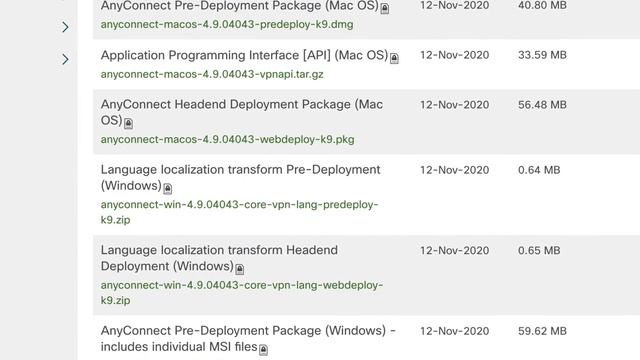640x360 pixels.
Task: Select AnyConnect Pre-Deployment Package (Windows) title
Action: [248, 338]
